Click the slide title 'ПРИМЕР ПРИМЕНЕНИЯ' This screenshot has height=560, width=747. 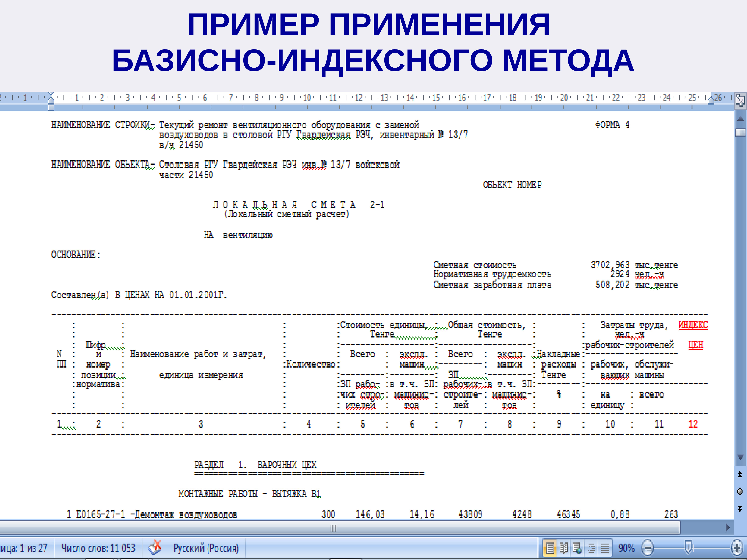[x=369, y=25]
